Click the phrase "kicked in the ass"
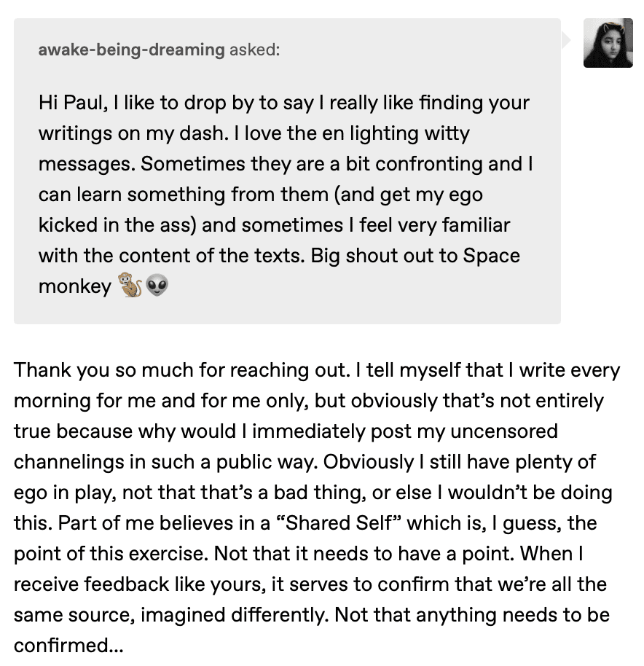 (117, 225)
